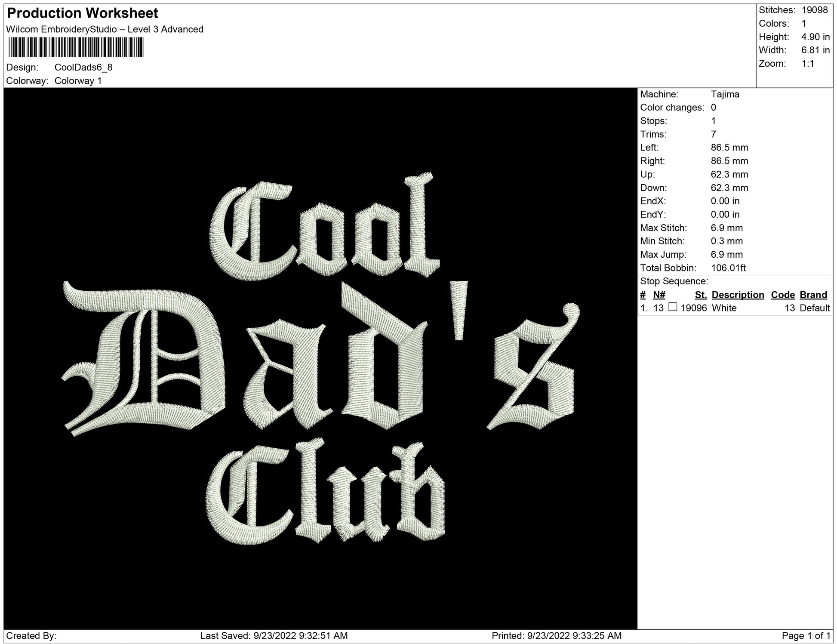This screenshot has width=837, height=644.
Task: Click the 'Code' column header
Action: click(x=782, y=295)
